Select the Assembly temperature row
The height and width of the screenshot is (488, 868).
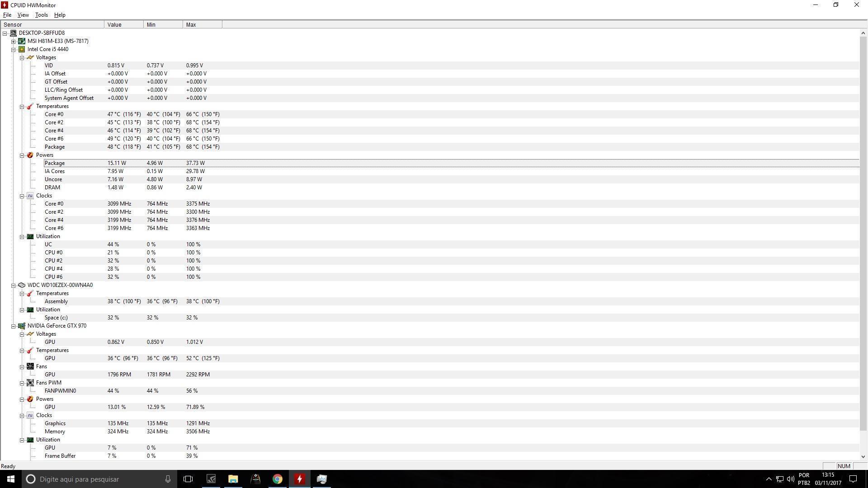coord(451,301)
